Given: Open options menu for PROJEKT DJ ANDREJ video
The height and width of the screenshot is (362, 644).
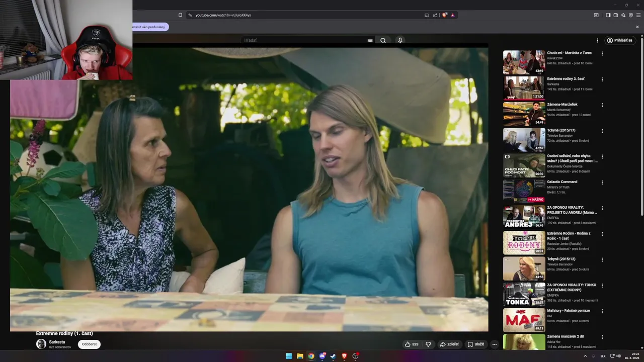Looking at the screenshot, I should point(602,208).
